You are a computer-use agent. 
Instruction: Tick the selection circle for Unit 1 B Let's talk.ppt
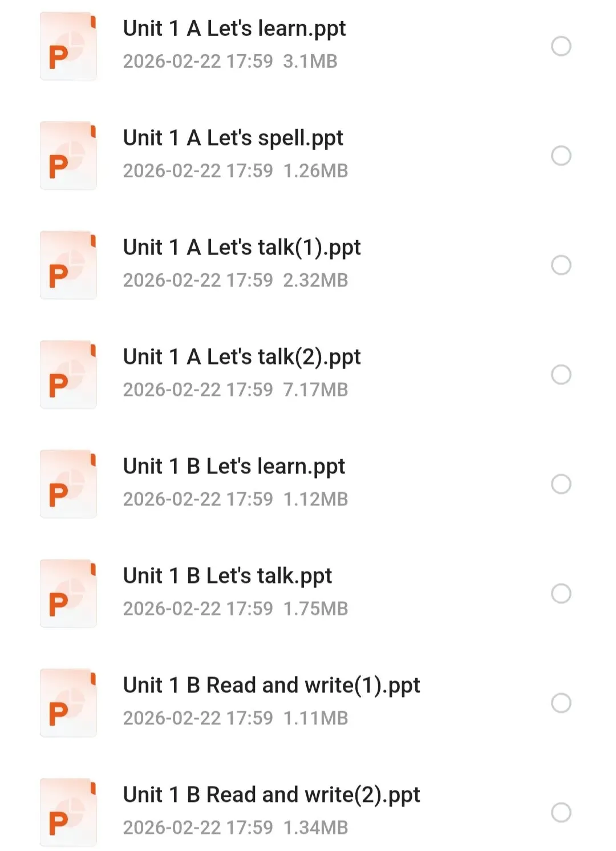(561, 594)
